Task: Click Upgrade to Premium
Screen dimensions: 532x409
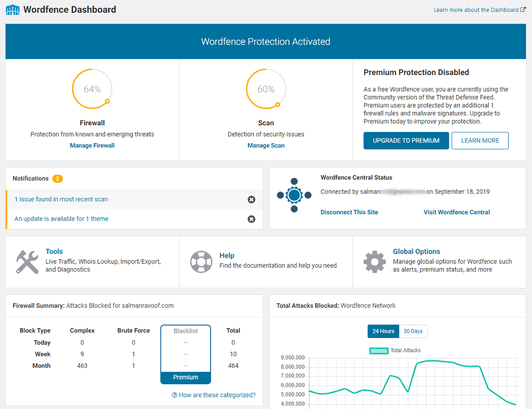Action: pyautogui.click(x=406, y=140)
